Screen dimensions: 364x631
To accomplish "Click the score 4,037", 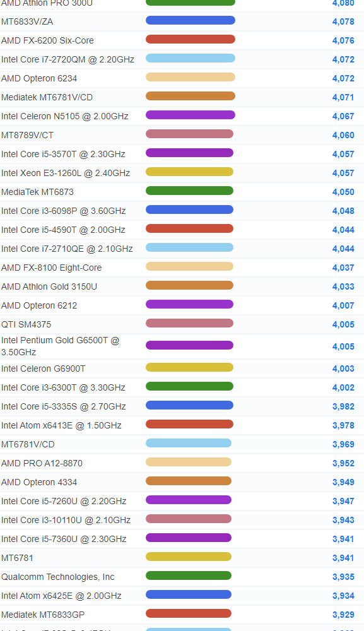I will coord(343,268).
